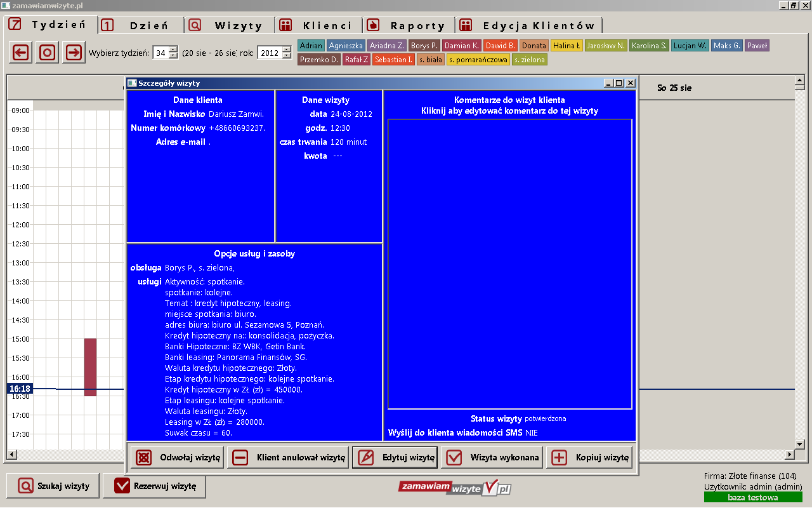Switch to the Dzień tab
Screen dimensions: 812x508
(x=141, y=25)
